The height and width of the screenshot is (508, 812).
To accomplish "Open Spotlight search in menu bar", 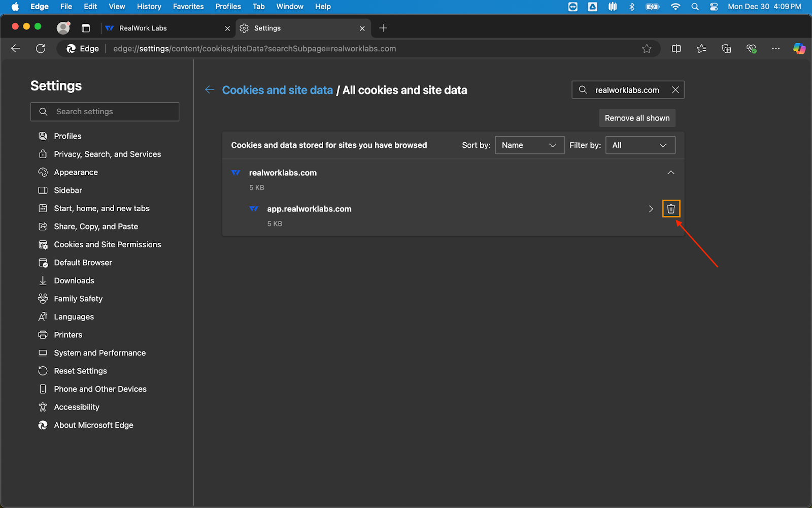I will pyautogui.click(x=695, y=7).
